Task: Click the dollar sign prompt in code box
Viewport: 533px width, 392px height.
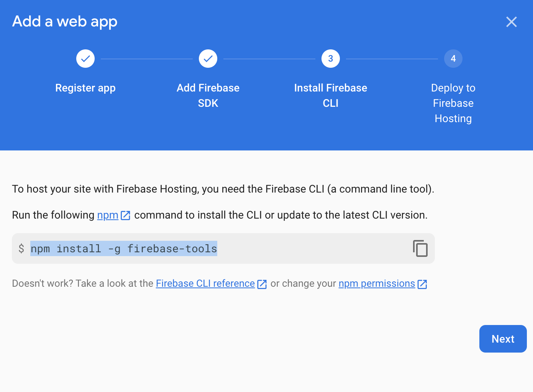Action: pyautogui.click(x=21, y=248)
